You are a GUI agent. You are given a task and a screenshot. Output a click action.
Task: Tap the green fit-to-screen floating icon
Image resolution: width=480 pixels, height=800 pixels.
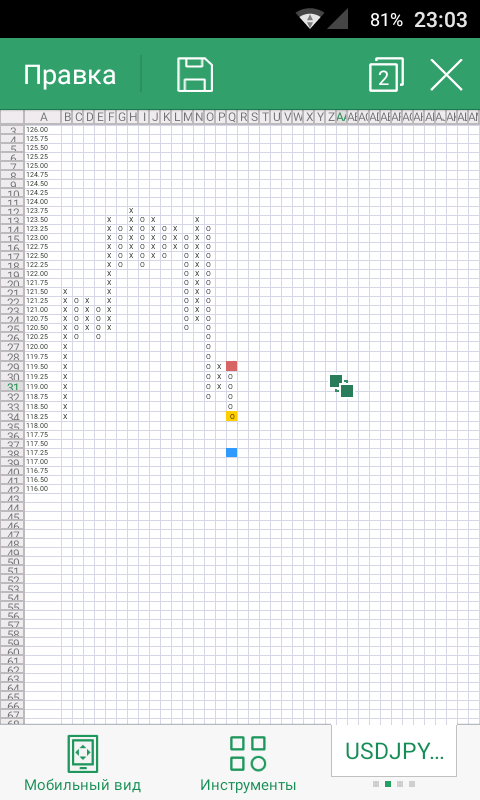tap(341, 385)
